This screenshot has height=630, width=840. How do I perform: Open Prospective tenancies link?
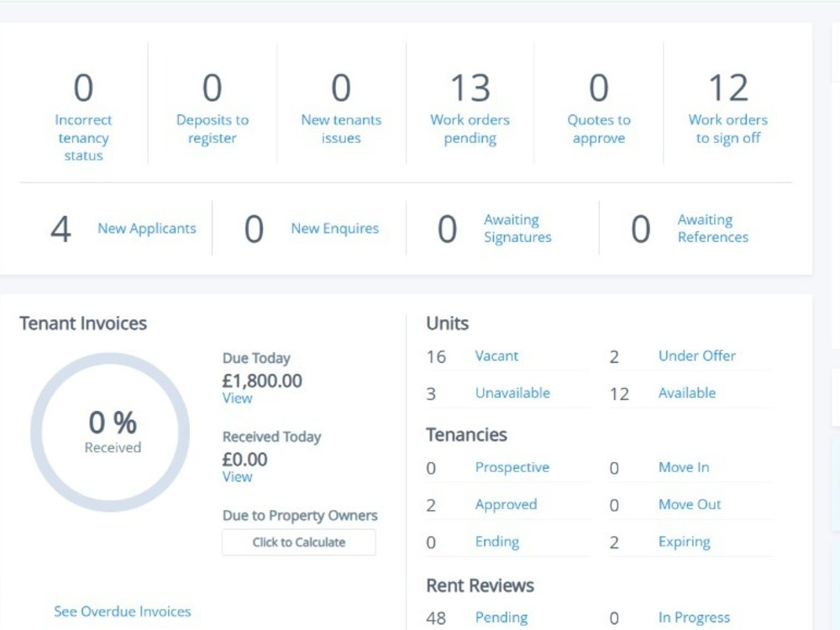click(512, 467)
